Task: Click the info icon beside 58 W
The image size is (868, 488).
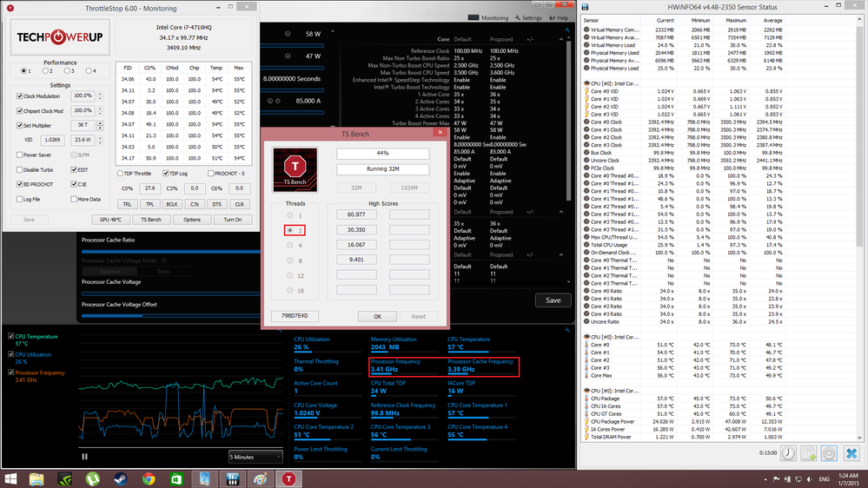Action: tap(288, 34)
